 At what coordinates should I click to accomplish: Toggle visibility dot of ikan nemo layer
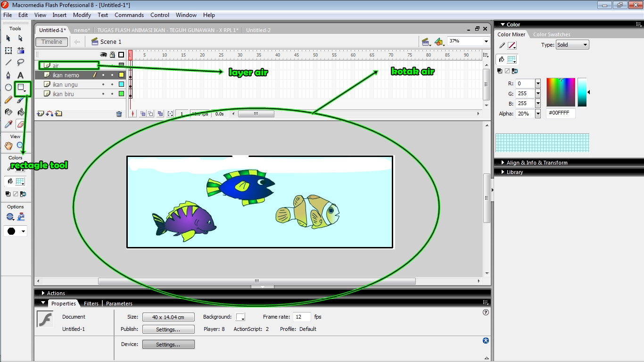click(x=103, y=75)
